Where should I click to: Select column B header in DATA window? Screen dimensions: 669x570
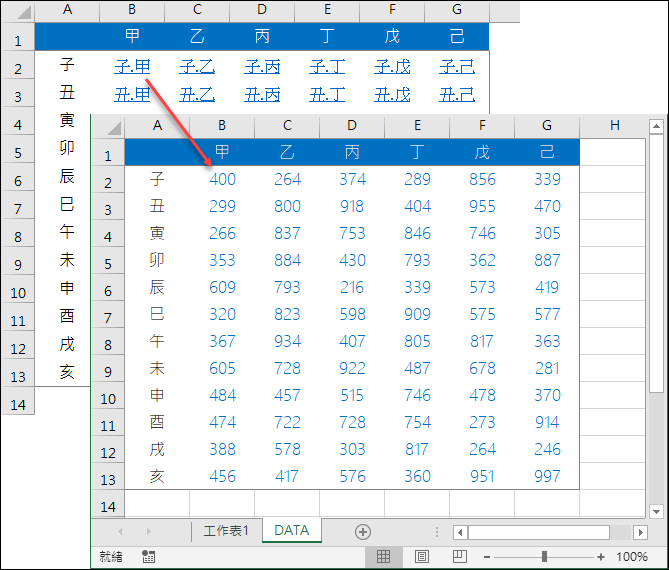[x=222, y=125]
